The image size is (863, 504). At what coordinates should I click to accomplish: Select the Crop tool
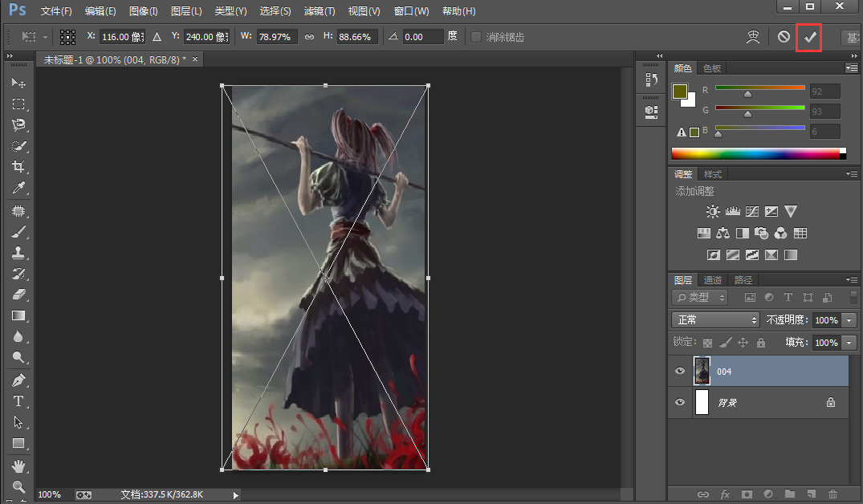pyautogui.click(x=18, y=167)
